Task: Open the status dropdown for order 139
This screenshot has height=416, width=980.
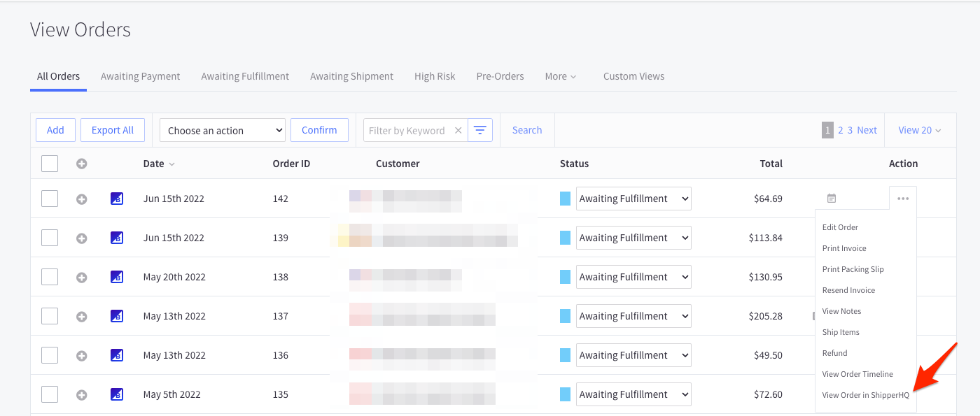Action: point(633,238)
